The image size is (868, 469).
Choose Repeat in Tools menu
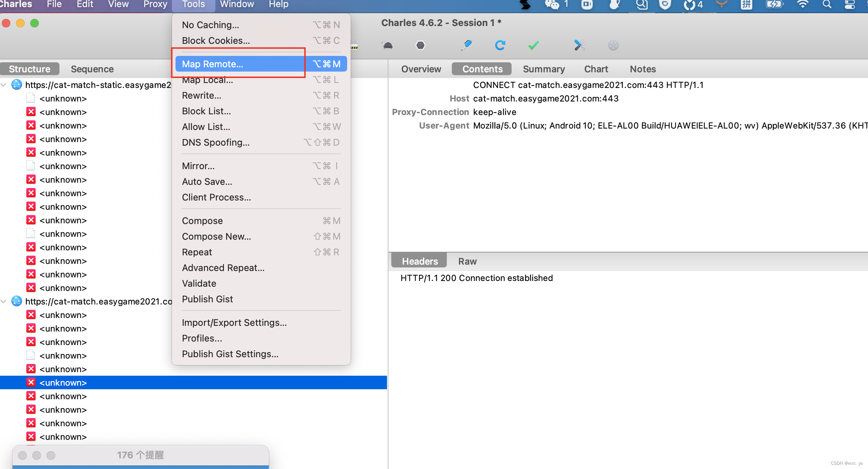click(261, 252)
